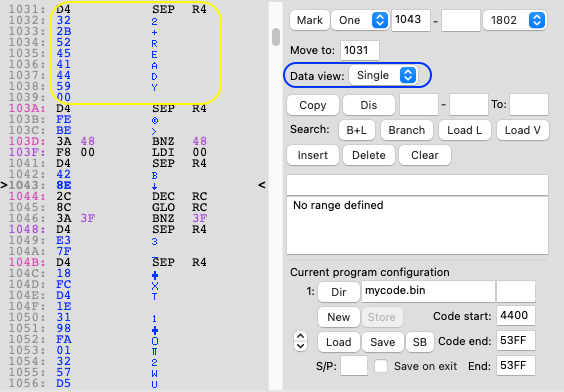Select line 1041 SEP R4
The image size is (564, 392).
108,163
